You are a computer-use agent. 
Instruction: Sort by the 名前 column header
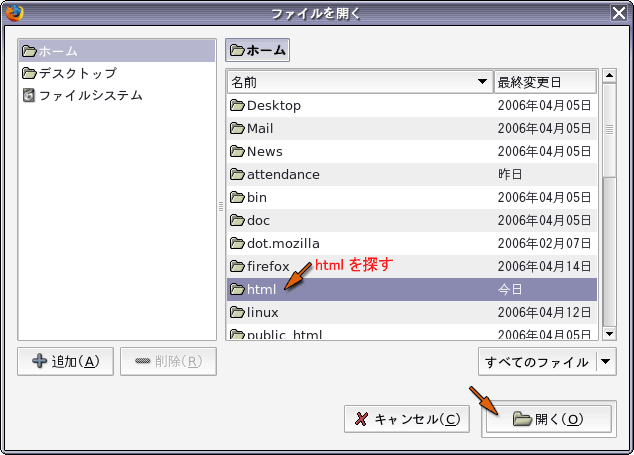click(360, 82)
